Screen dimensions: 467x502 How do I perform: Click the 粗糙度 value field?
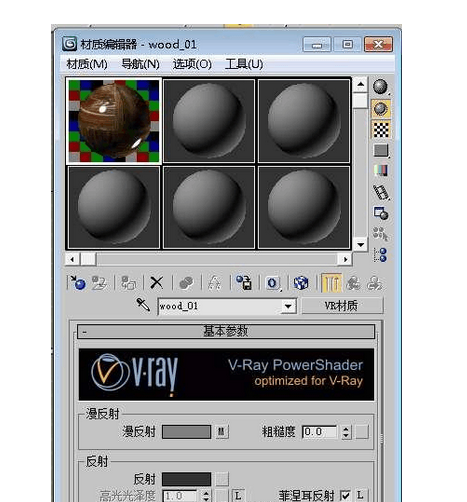click(x=320, y=432)
